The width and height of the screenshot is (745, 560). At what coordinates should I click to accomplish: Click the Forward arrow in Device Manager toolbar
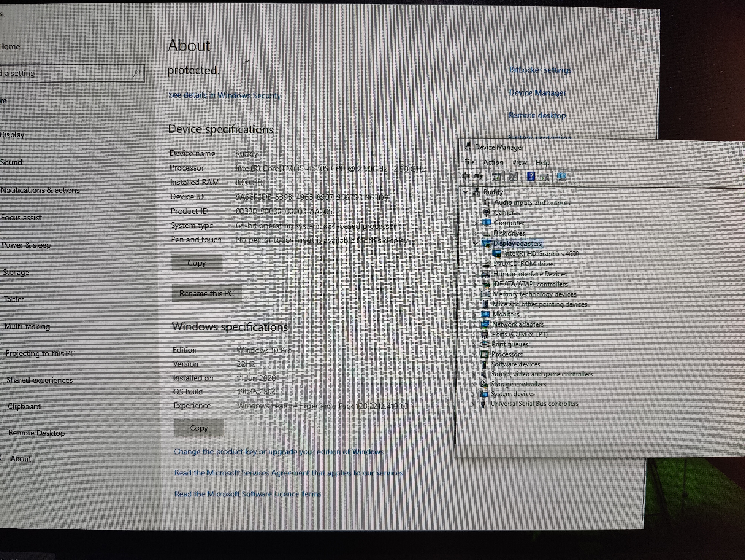pos(479,176)
